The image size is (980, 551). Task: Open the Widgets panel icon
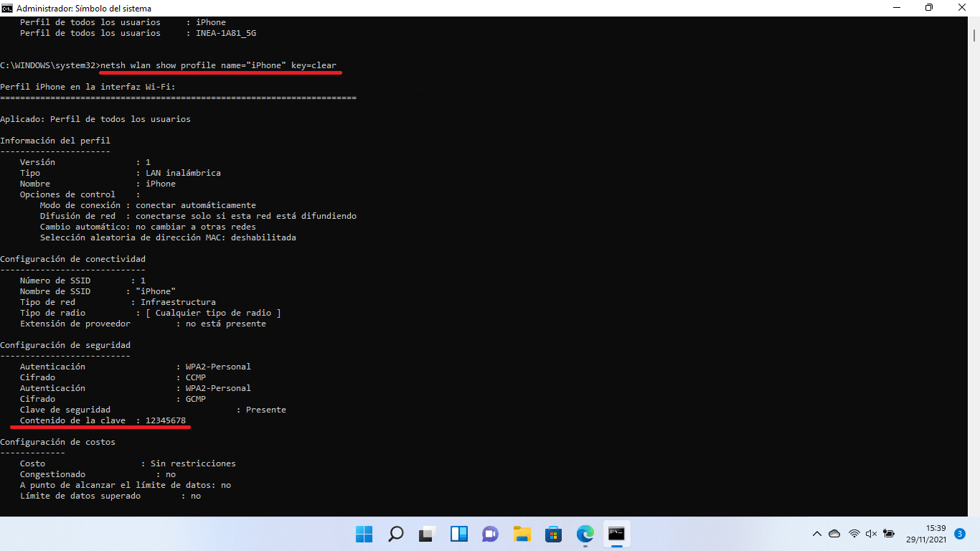(x=459, y=534)
